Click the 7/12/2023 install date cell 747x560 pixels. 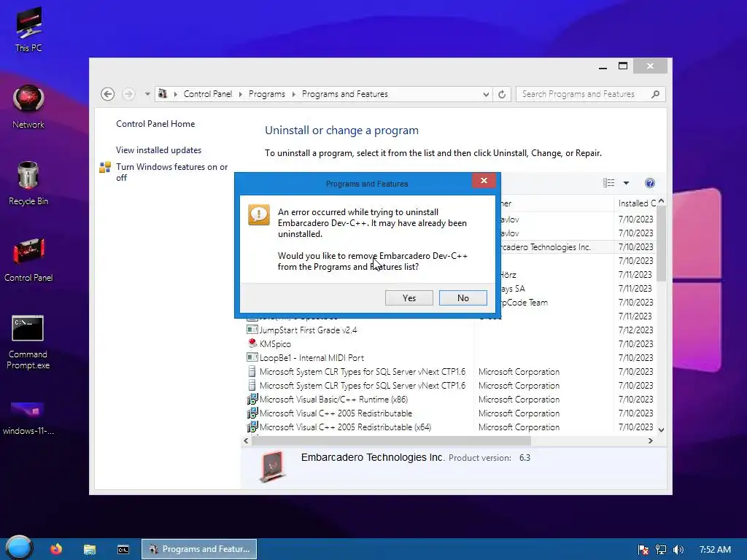point(635,330)
